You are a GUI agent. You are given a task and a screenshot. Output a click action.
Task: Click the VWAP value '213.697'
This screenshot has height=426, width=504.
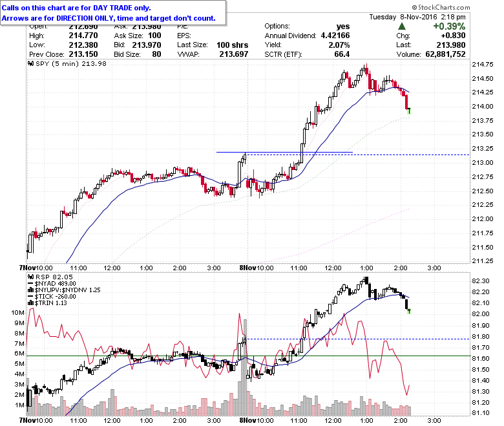pyautogui.click(x=234, y=54)
